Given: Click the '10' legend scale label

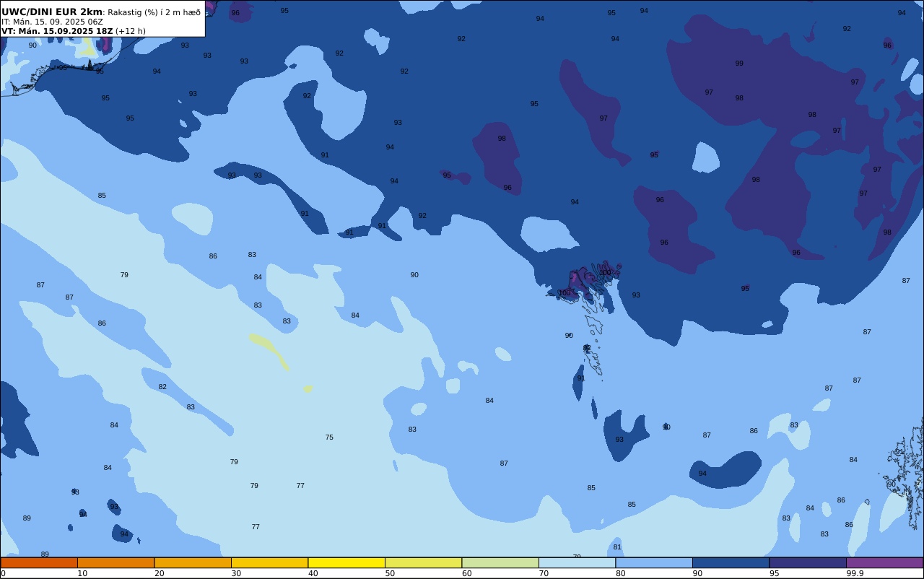Looking at the screenshot, I should (82, 573).
